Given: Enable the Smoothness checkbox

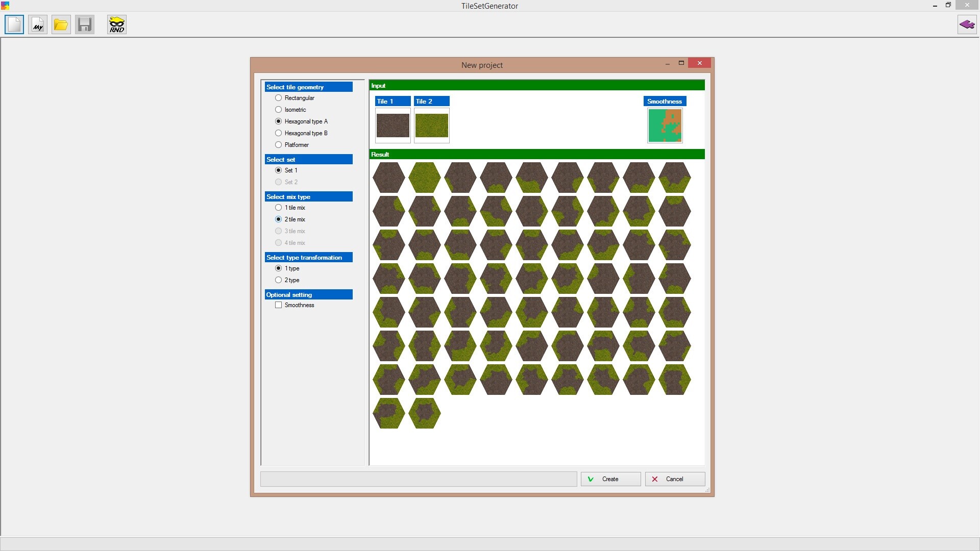Looking at the screenshot, I should click(279, 305).
